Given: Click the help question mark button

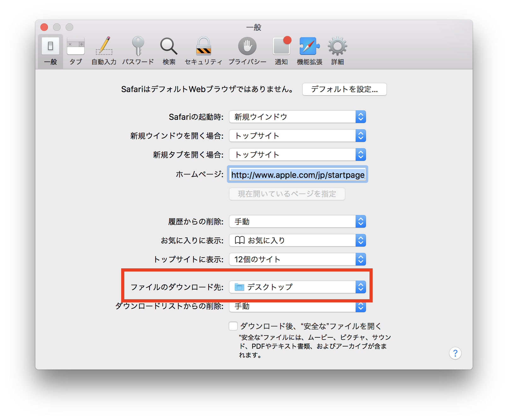Looking at the screenshot, I should [x=455, y=353].
